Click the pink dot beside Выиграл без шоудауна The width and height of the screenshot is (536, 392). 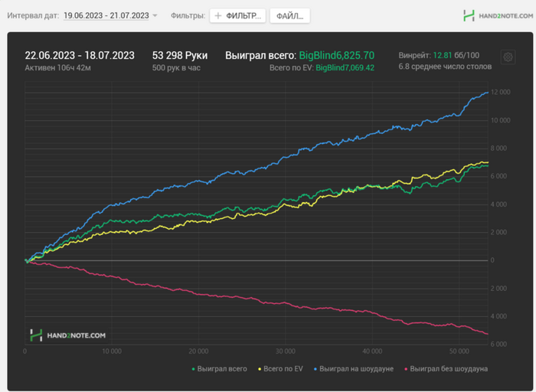pyautogui.click(x=406, y=369)
